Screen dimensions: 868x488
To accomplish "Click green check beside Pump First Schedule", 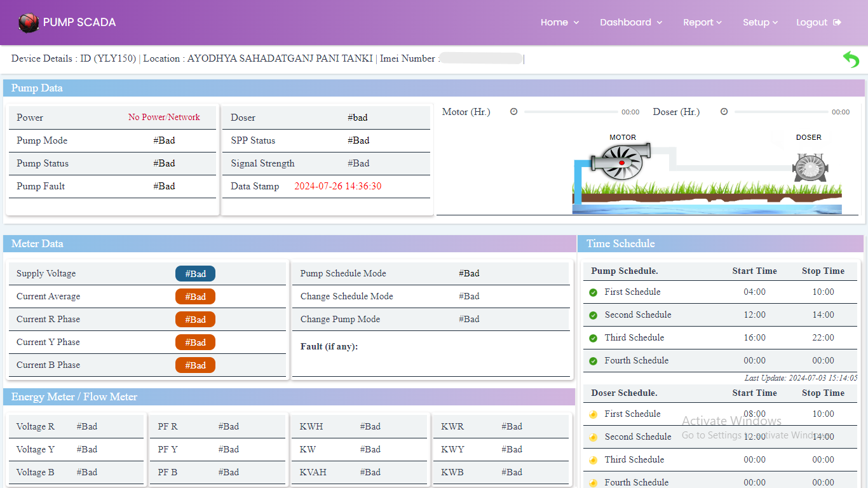I will pyautogui.click(x=593, y=292).
